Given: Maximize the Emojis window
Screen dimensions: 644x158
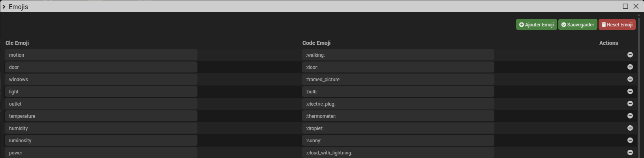Looking at the screenshot, I should click(625, 6).
